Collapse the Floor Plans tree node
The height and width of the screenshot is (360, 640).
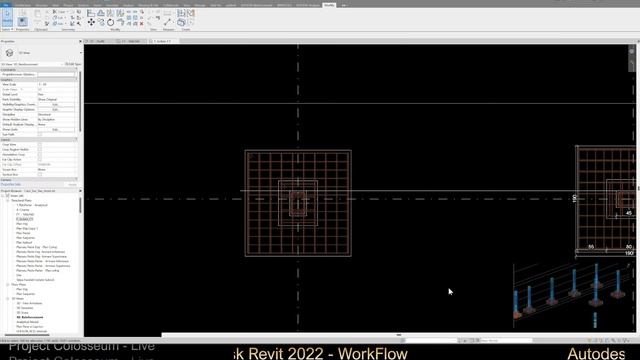click(x=8, y=284)
